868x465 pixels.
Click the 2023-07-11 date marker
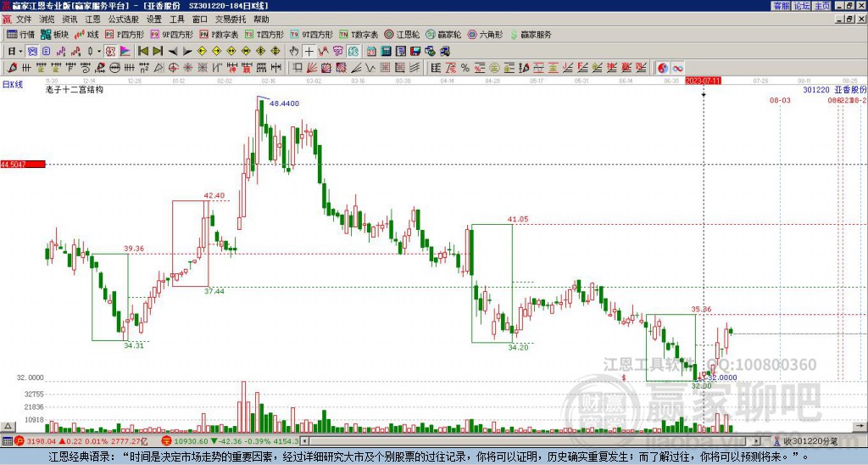click(703, 81)
